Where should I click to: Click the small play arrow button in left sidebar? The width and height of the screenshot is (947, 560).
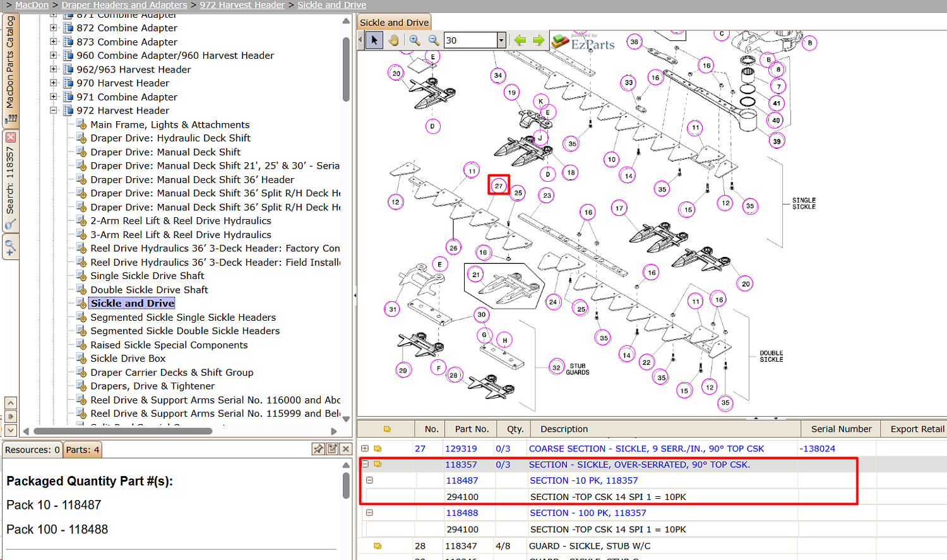pyautogui.click(x=10, y=417)
